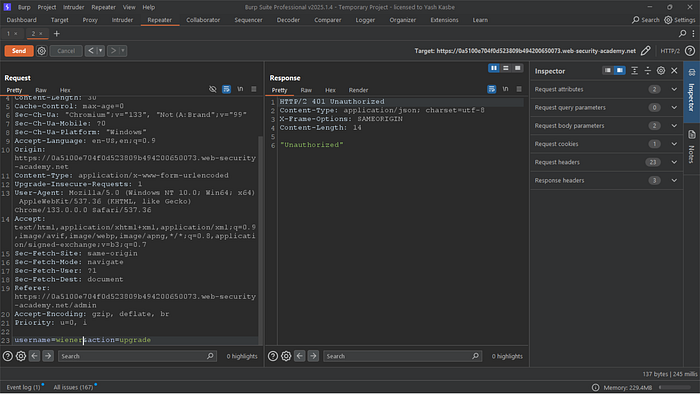Open All issues list
This screenshot has width=700, height=394.
click(73, 387)
